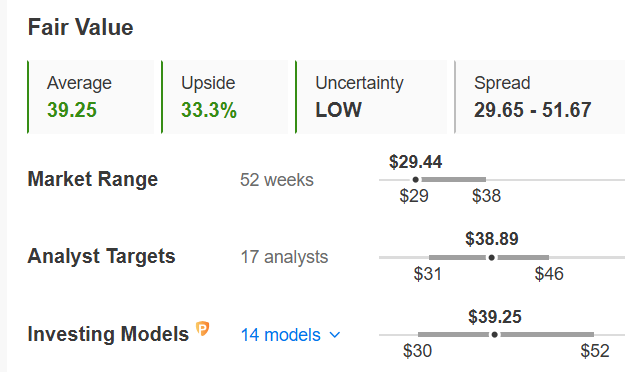Click the $46 analyst target high label
The image size is (625, 372).
click(549, 274)
